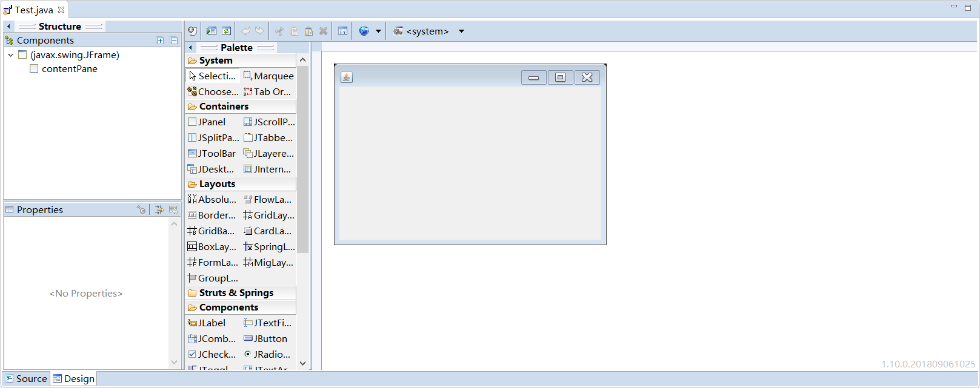Choose FlowLayout in palette

pos(267,199)
